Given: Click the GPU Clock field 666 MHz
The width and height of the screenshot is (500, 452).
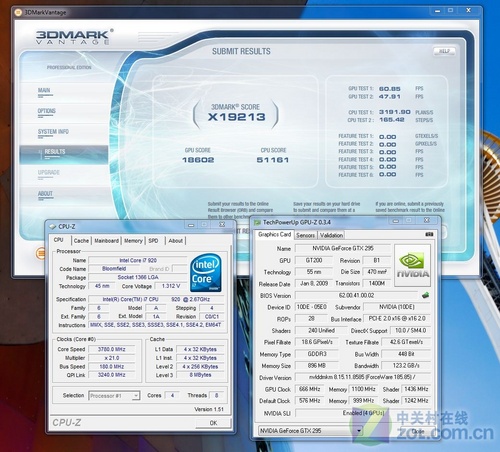Looking at the screenshot, I should pos(310,389).
